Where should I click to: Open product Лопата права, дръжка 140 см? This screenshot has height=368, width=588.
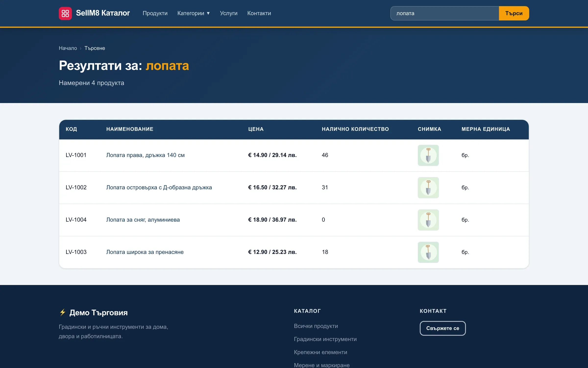point(145,155)
